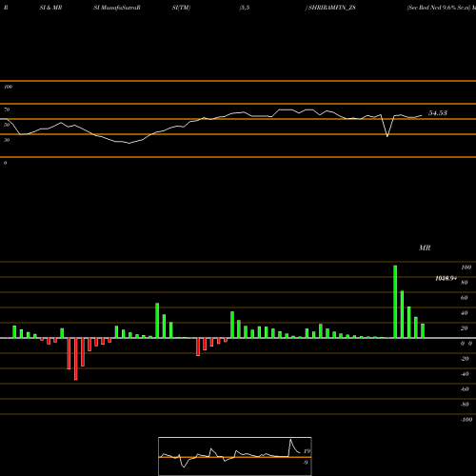Click the -9 label in mini chart

pyautogui.click(x=306, y=463)
